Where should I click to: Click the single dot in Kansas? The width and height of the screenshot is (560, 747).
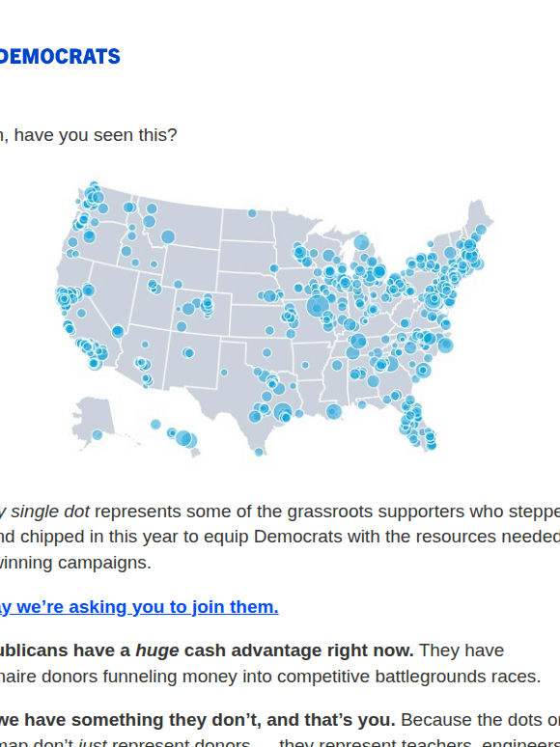point(269,330)
